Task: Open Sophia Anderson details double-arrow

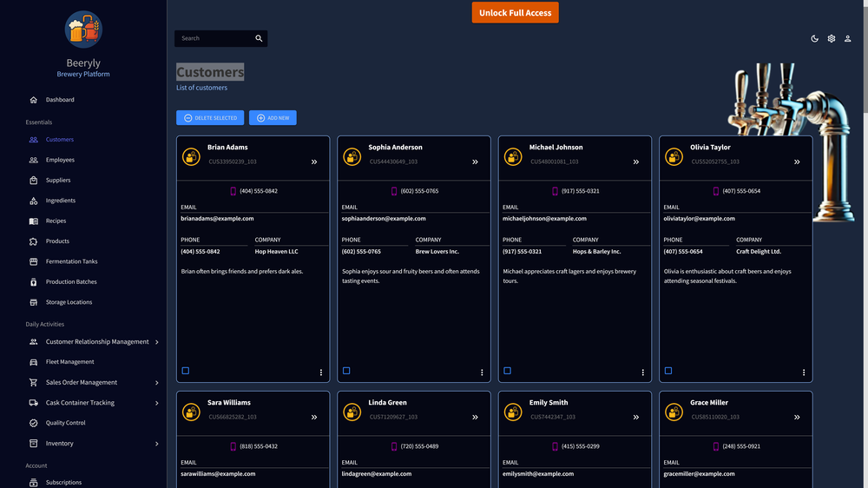Action: (475, 162)
